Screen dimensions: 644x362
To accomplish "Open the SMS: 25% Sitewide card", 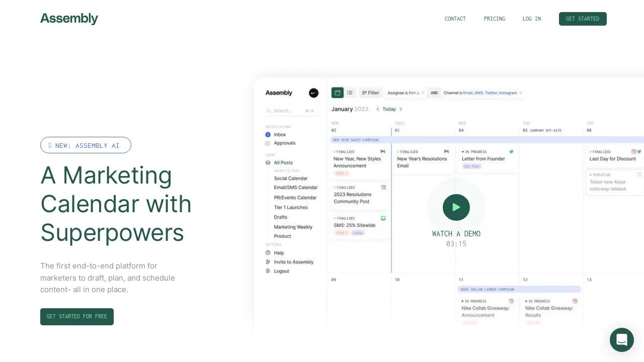I will coord(359,226).
